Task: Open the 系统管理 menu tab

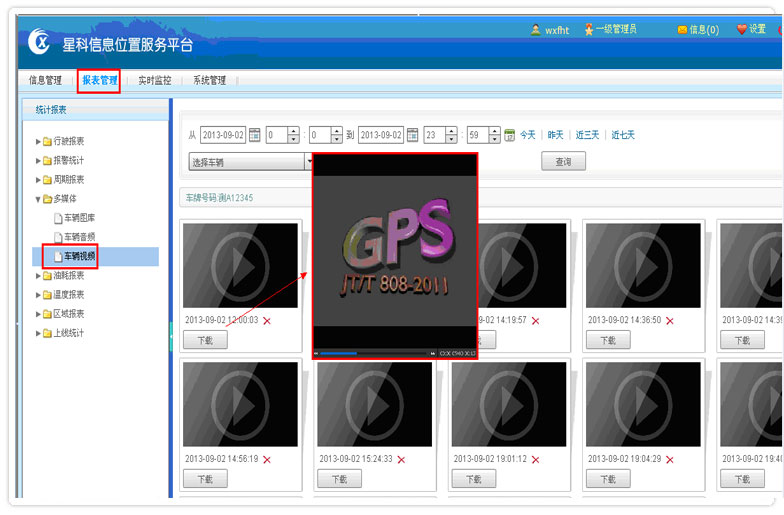Action: click(209, 80)
